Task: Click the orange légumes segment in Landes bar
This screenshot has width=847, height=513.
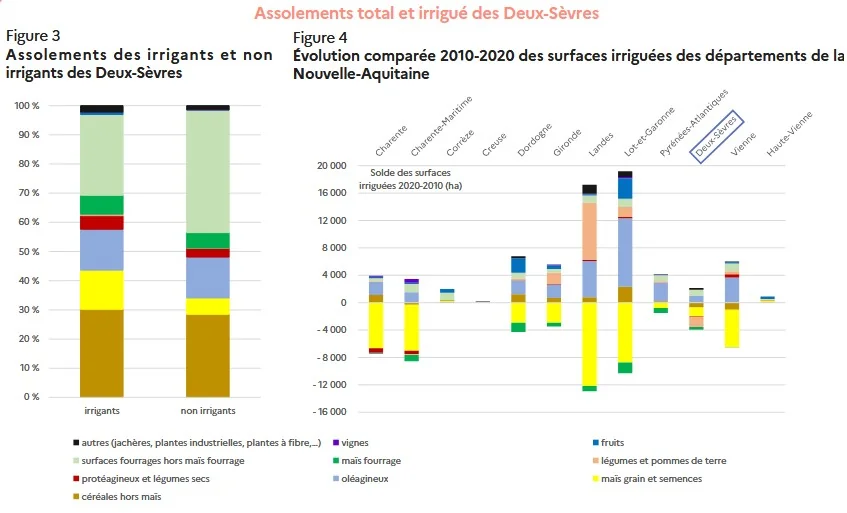Action: point(589,231)
